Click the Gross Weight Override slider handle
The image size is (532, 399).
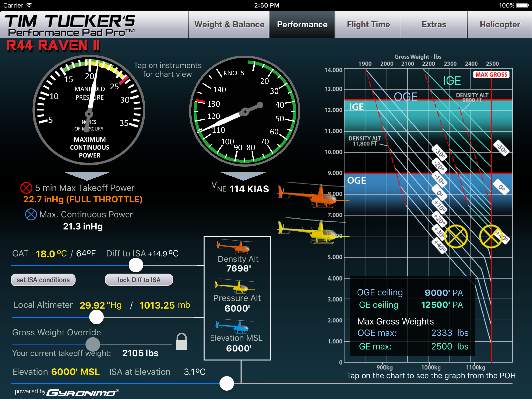click(93, 344)
